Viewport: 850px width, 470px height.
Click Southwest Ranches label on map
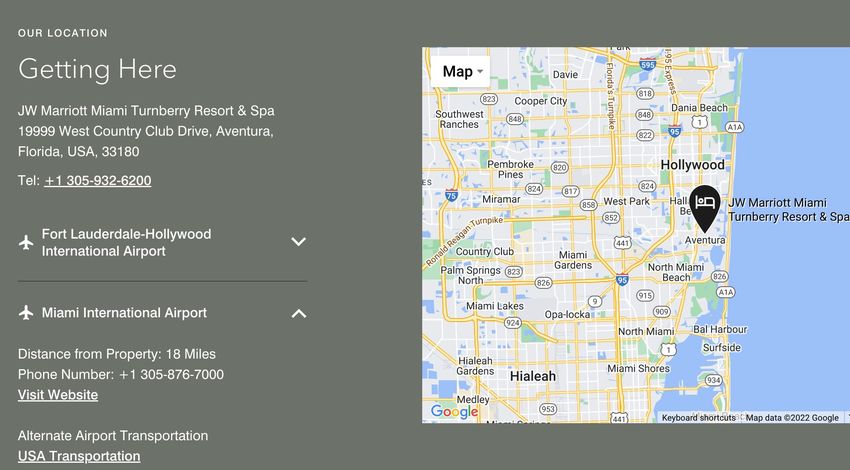[x=459, y=119]
